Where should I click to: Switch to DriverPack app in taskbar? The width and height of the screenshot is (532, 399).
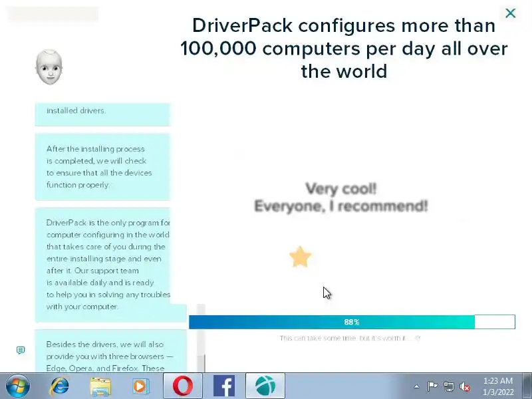coord(265,386)
